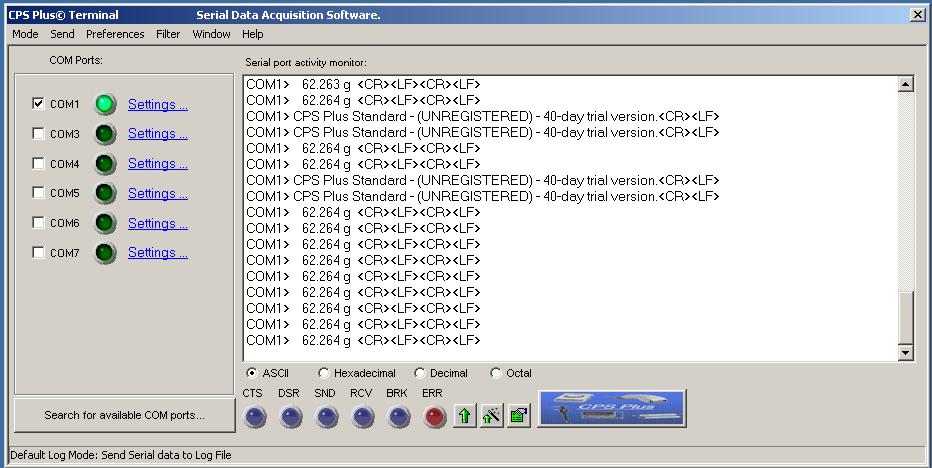Screen dimensions: 932x468
Task: Enable the COM3 port checkbox
Action: coord(39,134)
